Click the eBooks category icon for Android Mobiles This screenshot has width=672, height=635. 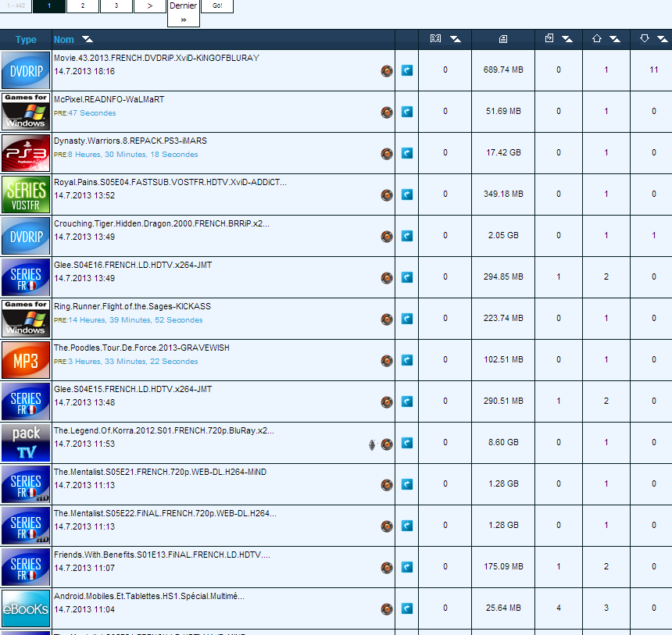[26, 608]
